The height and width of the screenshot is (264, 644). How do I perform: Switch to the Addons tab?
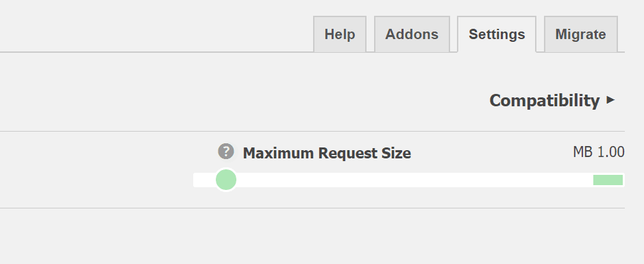click(x=412, y=34)
